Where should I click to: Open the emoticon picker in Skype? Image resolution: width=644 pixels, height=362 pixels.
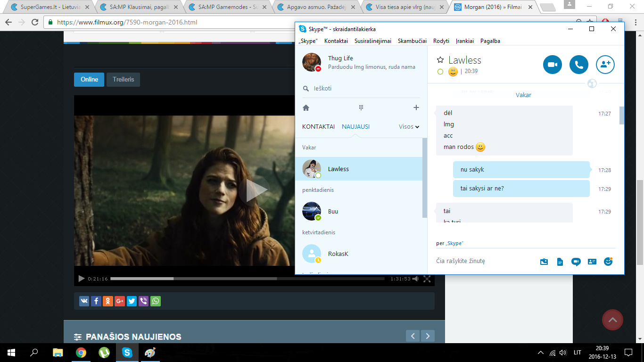click(608, 261)
